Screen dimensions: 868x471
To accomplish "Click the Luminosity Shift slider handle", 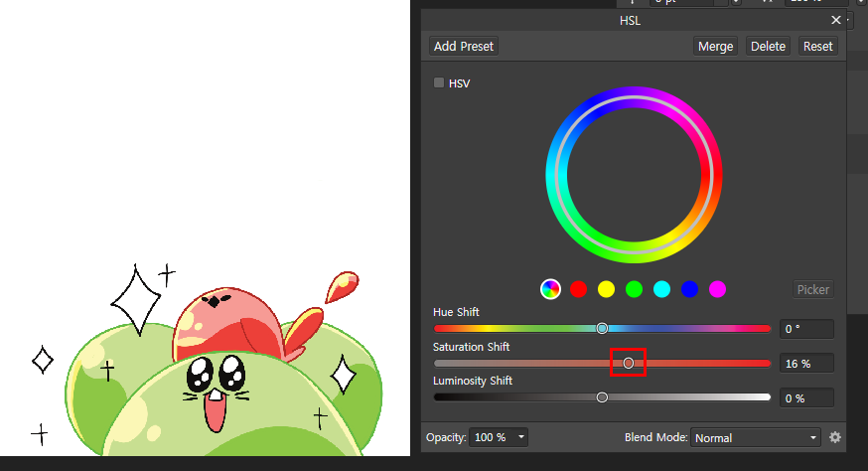I will (x=602, y=397).
